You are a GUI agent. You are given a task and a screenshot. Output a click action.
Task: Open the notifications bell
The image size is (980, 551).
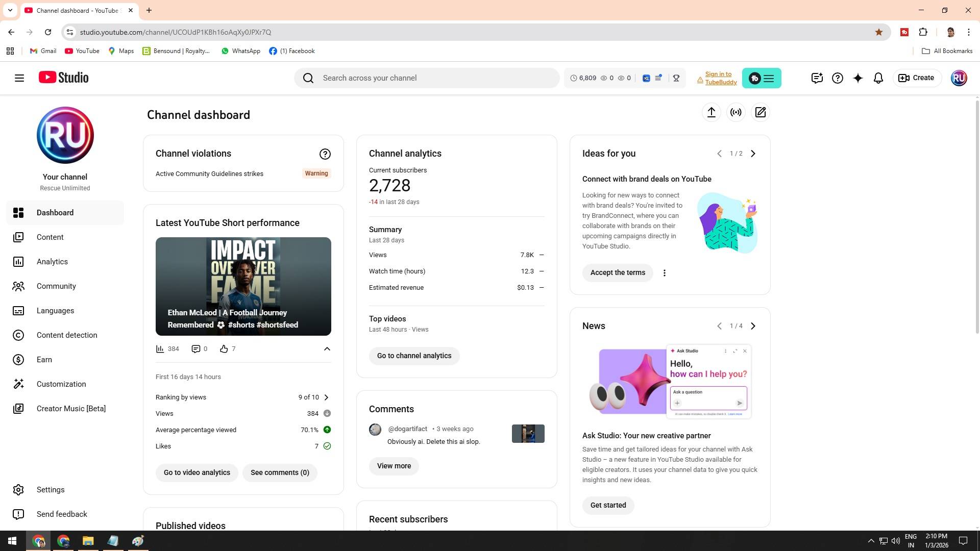point(878,78)
